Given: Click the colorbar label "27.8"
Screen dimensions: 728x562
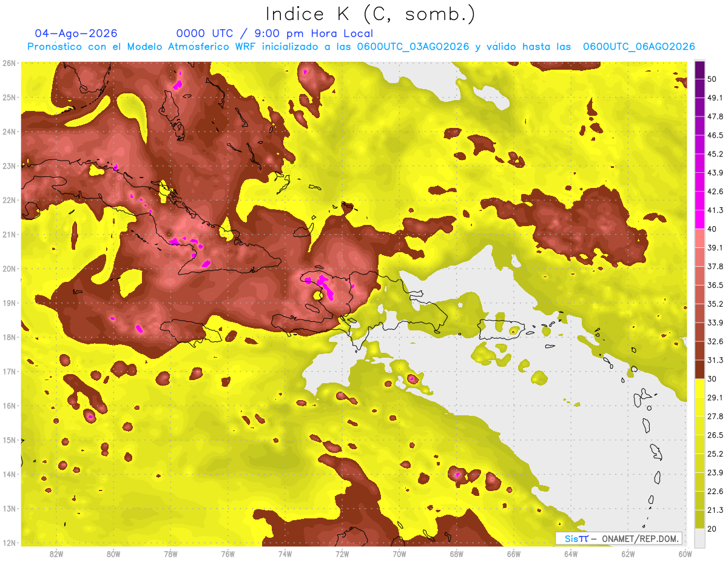Looking at the screenshot, I should tap(715, 416).
